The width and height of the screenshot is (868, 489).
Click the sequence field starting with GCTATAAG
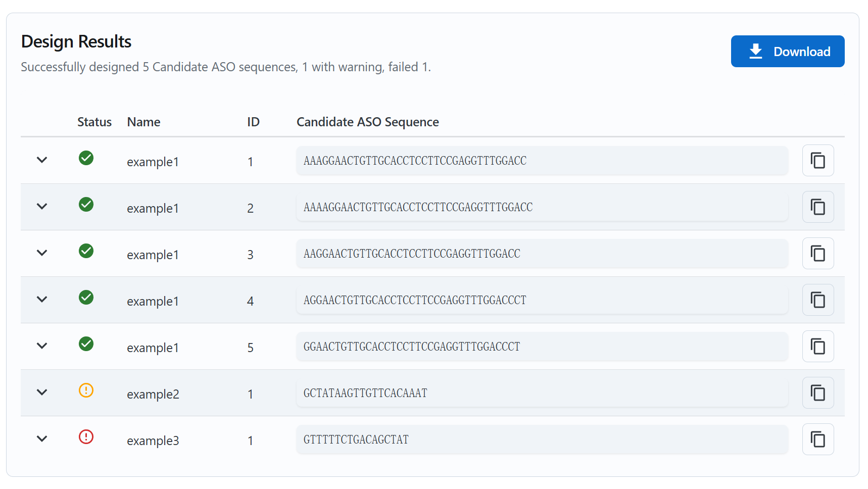(542, 393)
